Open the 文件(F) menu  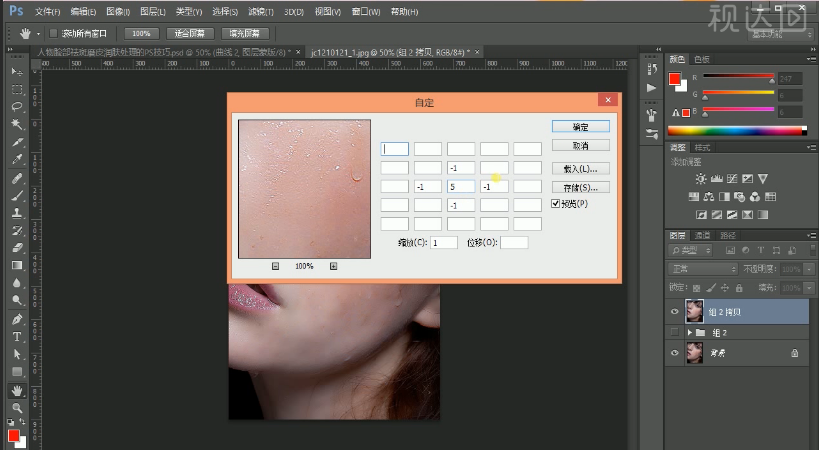click(x=48, y=11)
